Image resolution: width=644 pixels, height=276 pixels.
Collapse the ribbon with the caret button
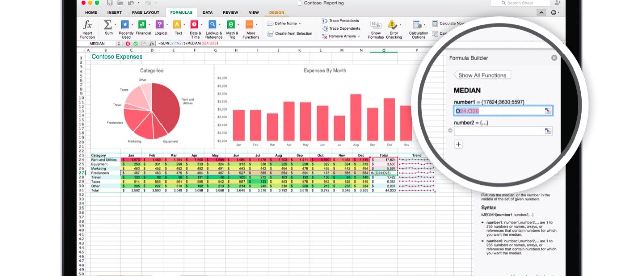click(x=541, y=13)
